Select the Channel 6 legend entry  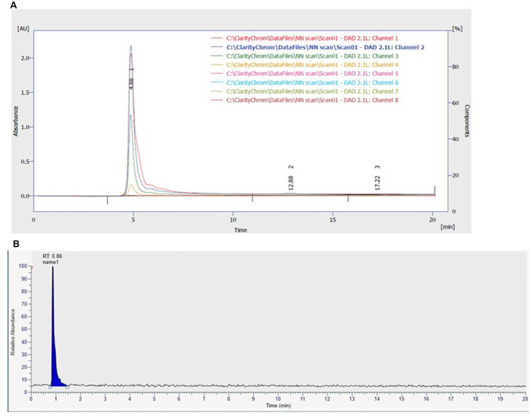[x=304, y=82]
